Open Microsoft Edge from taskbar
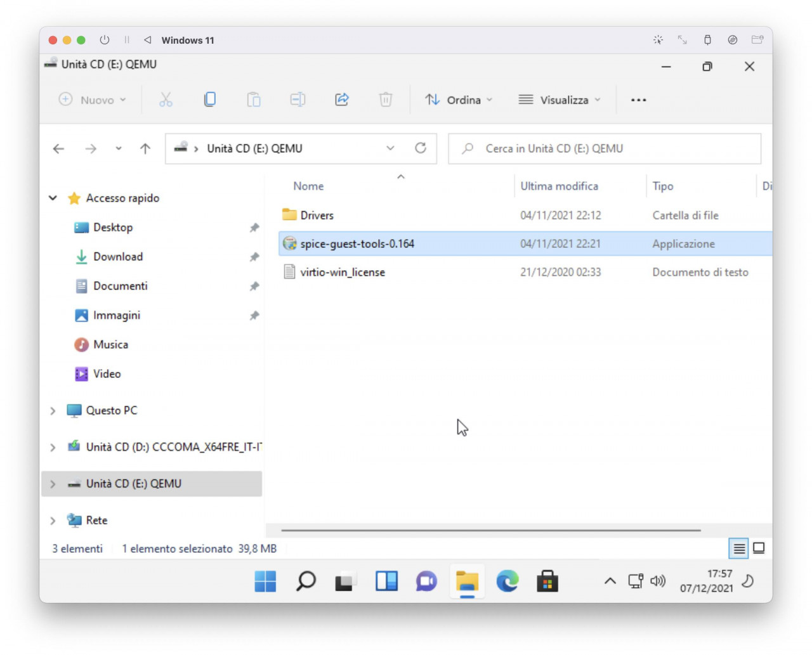This screenshot has height=655, width=812. [507, 581]
